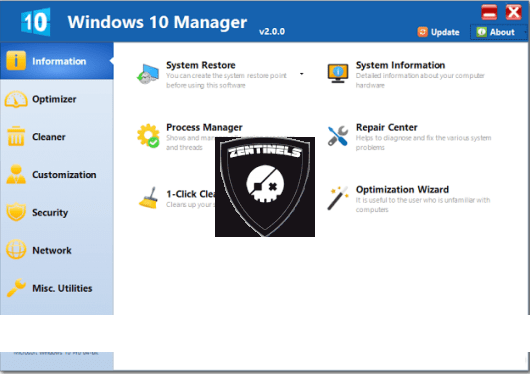Expand the System Restore dropdown arrow
Image resolution: width=530 pixels, height=374 pixels.
pyautogui.click(x=302, y=74)
